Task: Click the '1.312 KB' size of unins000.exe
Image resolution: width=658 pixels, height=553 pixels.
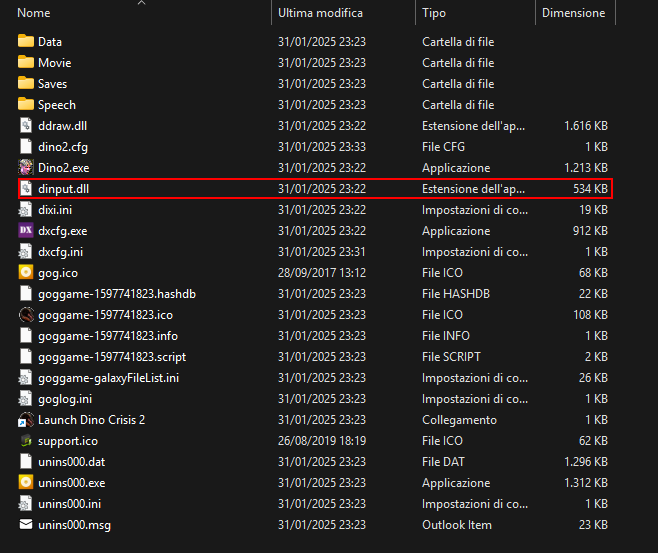Action: click(586, 483)
